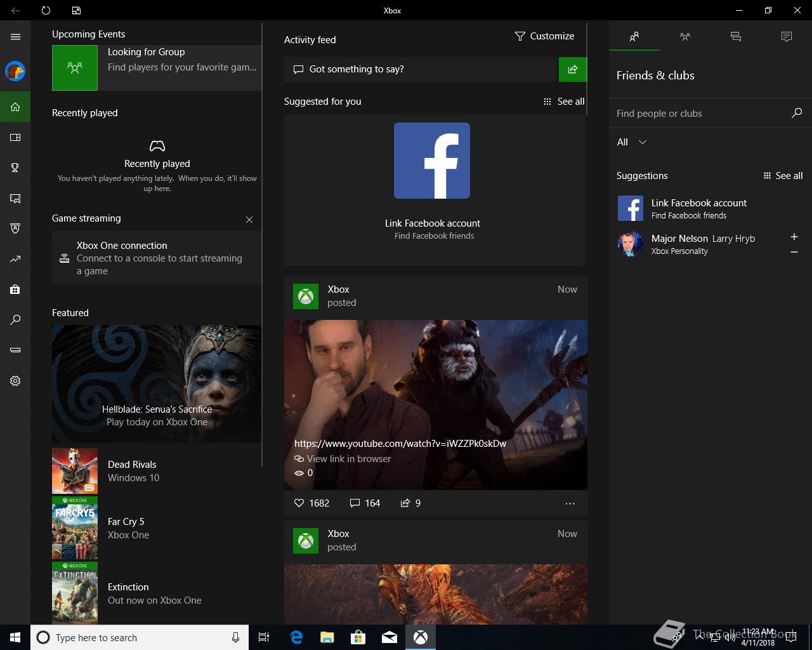Click the Cortana microphone icon

(x=235, y=637)
